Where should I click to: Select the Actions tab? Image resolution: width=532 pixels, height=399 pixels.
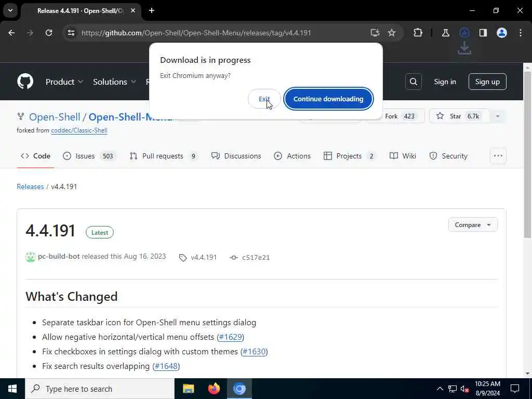point(292,156)
